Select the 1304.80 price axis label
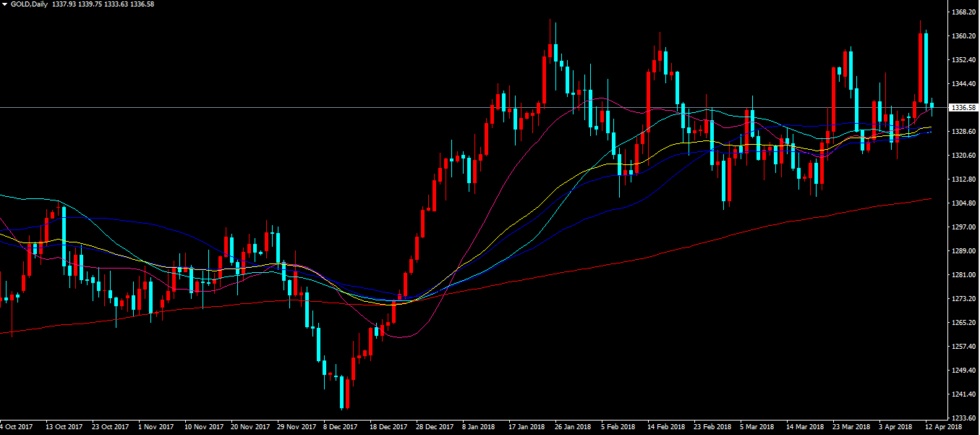The image size is (980, 435). (965, 203)
